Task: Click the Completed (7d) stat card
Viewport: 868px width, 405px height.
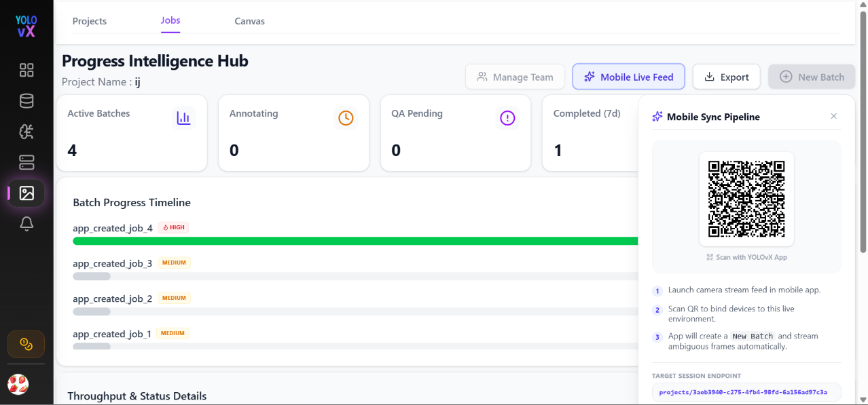Action: [590, 133]
